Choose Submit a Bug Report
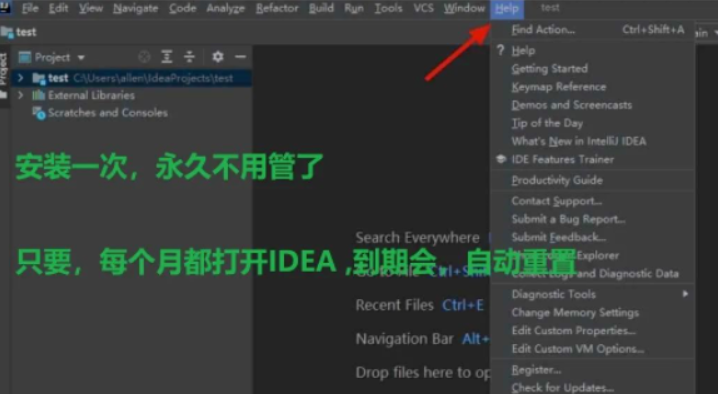 click(593, 219)
